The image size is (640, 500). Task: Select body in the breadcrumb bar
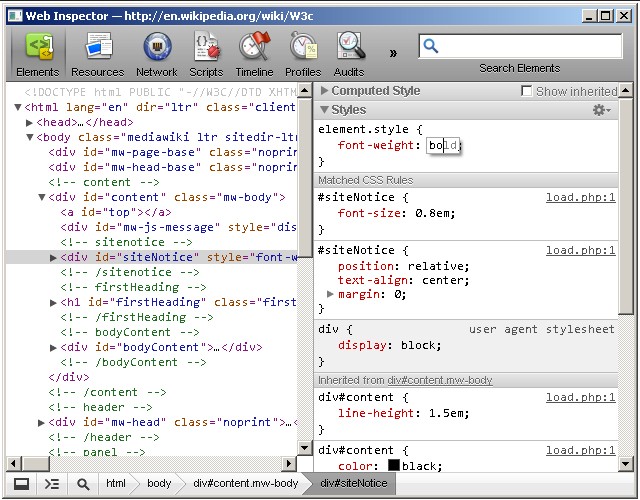pyautogui.click(x=159, y=484)
